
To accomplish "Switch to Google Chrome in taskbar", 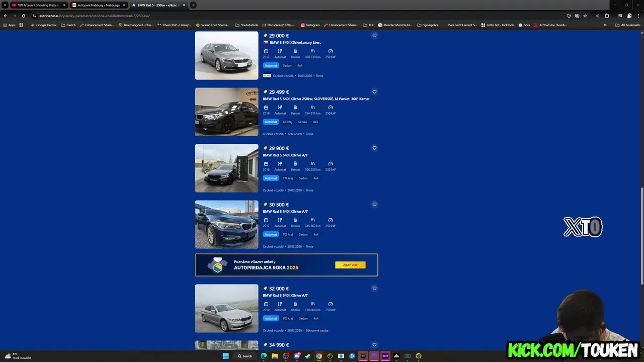I will pyautogui.click(x=319, y=356).
